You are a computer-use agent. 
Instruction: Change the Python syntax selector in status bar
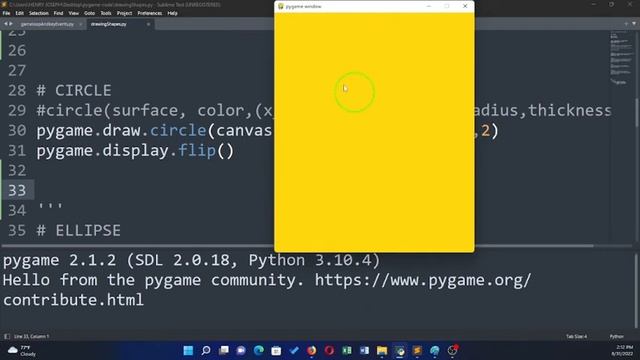(x=616, y=336)
